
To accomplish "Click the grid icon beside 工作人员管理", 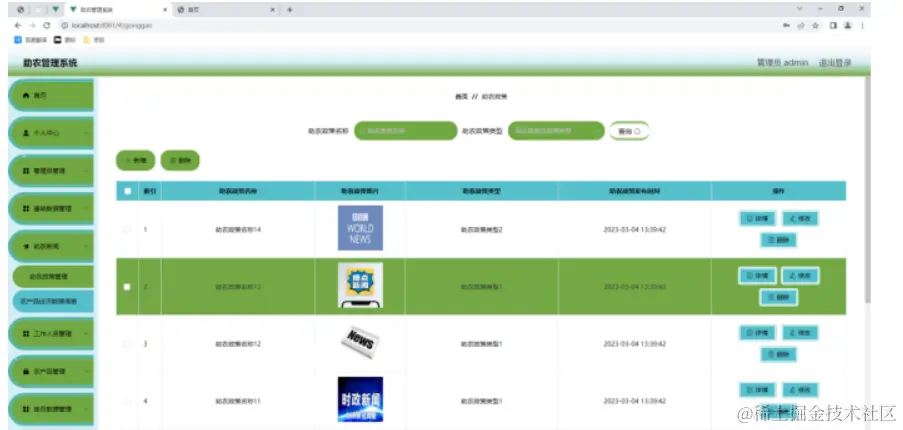I will point(25,334).
